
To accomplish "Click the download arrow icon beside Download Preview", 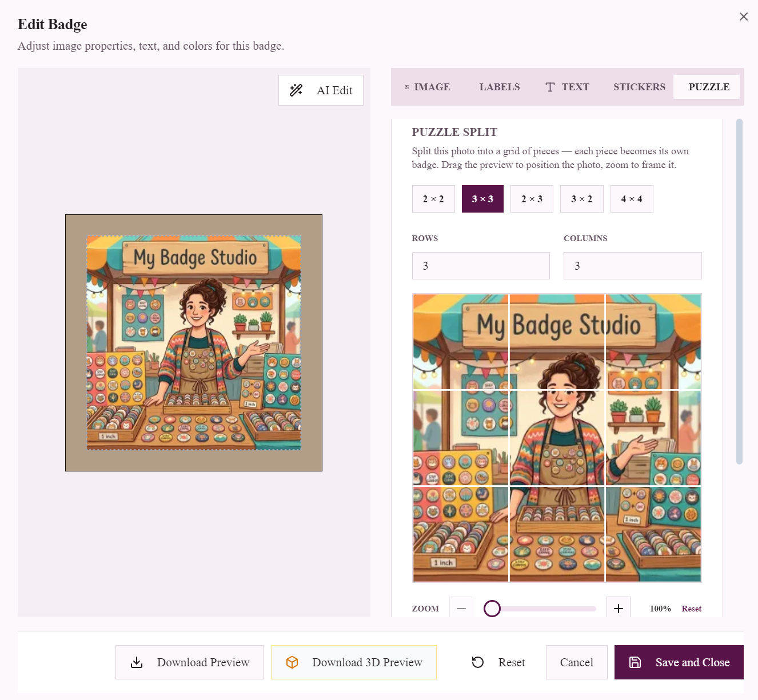I will tap(137, 662).
